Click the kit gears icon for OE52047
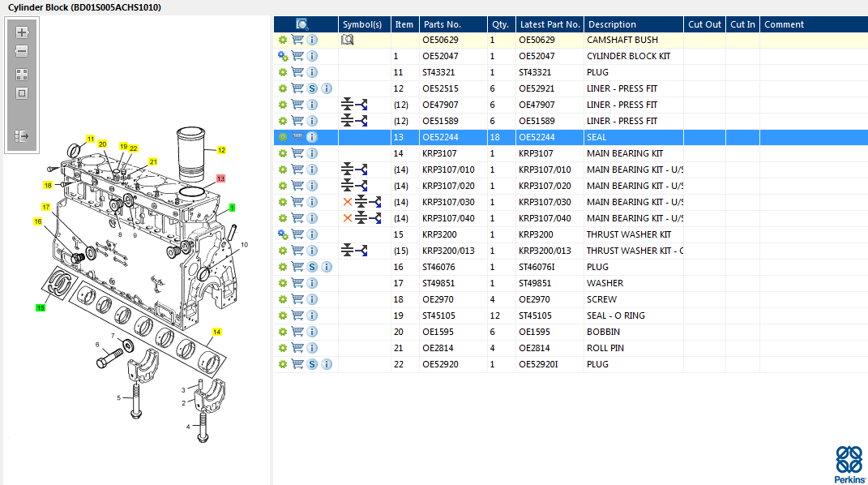The height and width of the screenshot is (485, 868). pos(283,56)
